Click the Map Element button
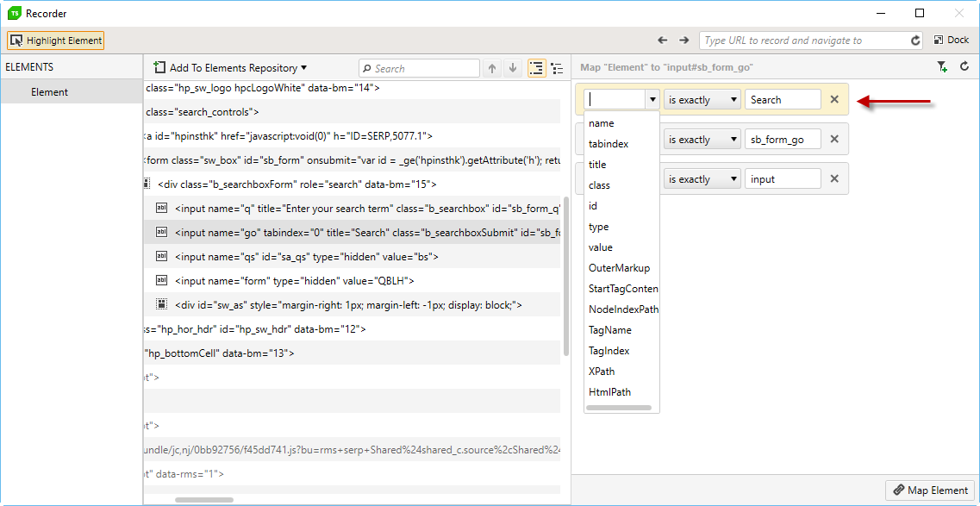Viewport: 980px width, 506px height. 930,490
